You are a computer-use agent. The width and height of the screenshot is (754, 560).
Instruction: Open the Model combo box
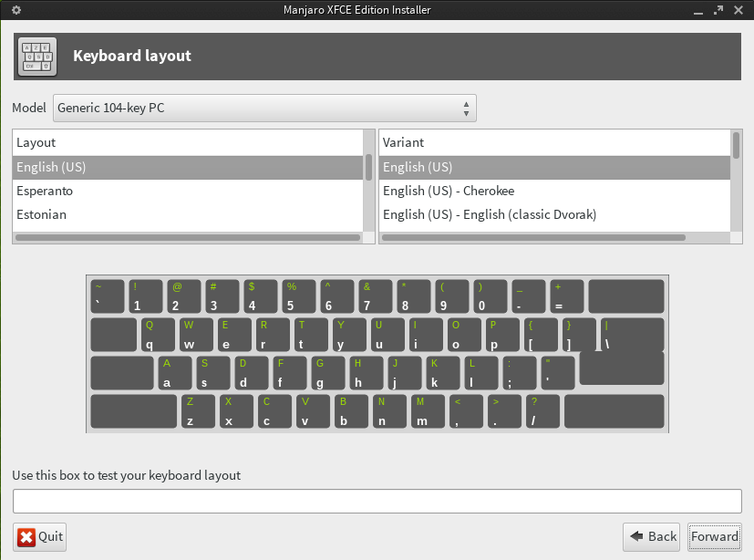(x=264, y=108)
